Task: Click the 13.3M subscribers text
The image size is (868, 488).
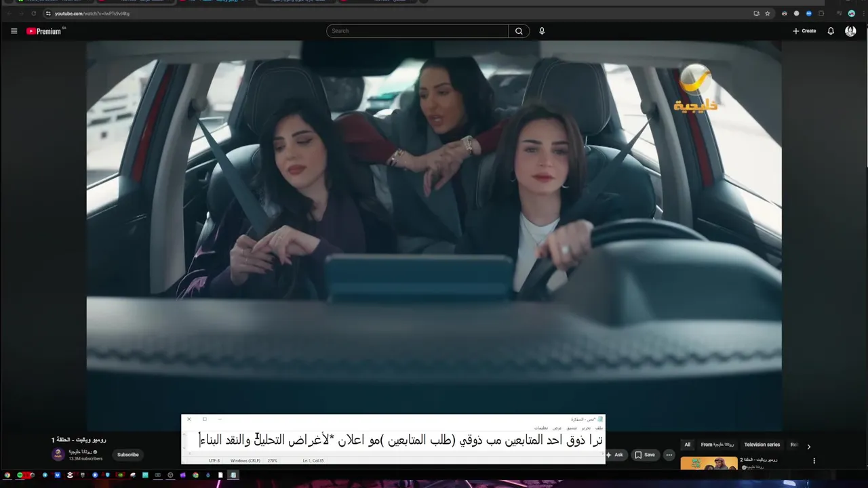Action: tap(85, 459)
